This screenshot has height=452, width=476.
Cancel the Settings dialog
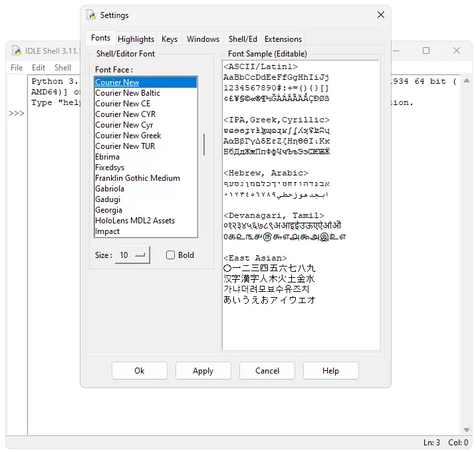click(267, 371)
